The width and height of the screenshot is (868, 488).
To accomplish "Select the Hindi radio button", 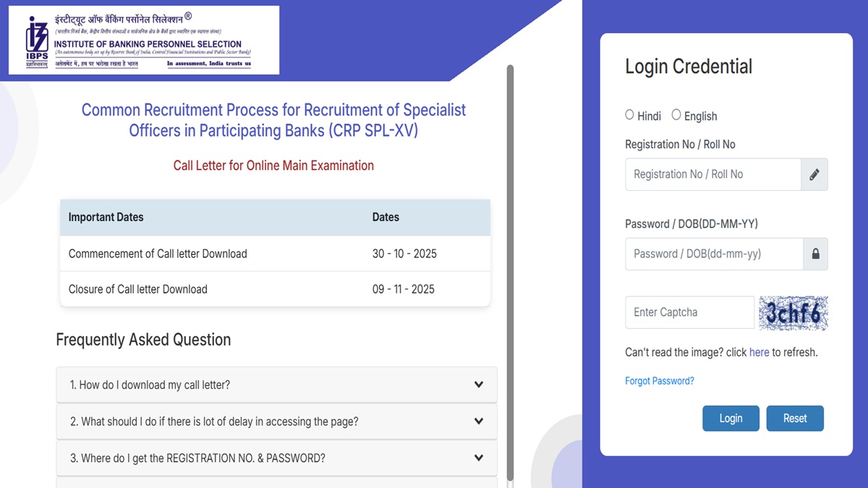I will click(629, 114).
